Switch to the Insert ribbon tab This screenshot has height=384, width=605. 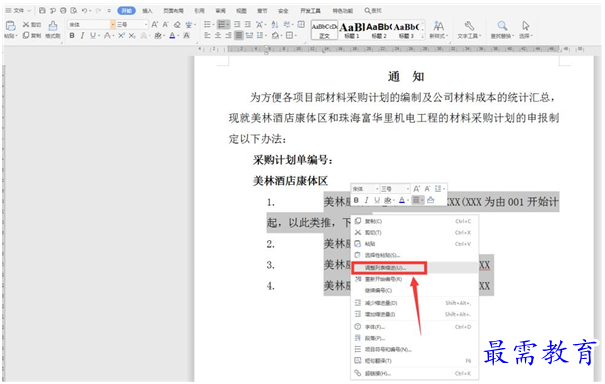click(x=147, y=10)
